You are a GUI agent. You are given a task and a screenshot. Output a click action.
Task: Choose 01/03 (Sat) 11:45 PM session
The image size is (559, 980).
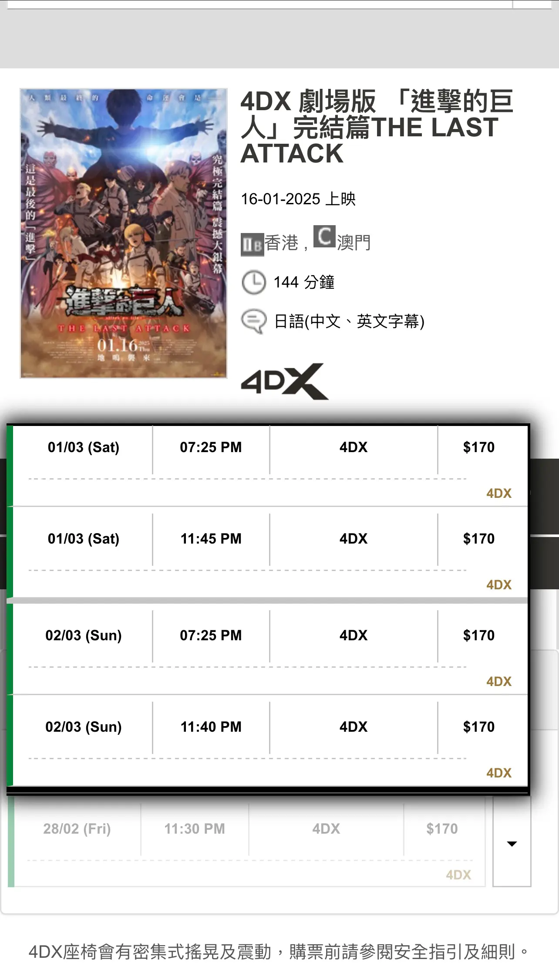click(270, 552)
